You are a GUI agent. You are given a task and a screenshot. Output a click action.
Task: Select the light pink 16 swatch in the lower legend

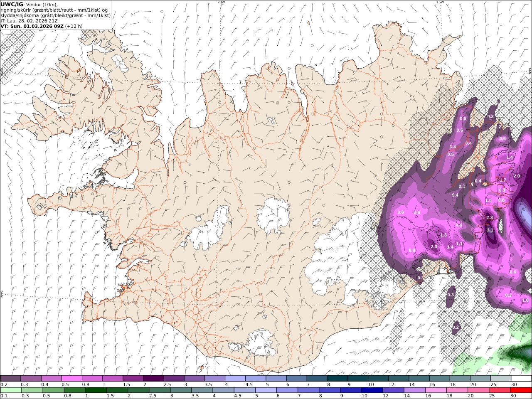(x=436, y=390)
